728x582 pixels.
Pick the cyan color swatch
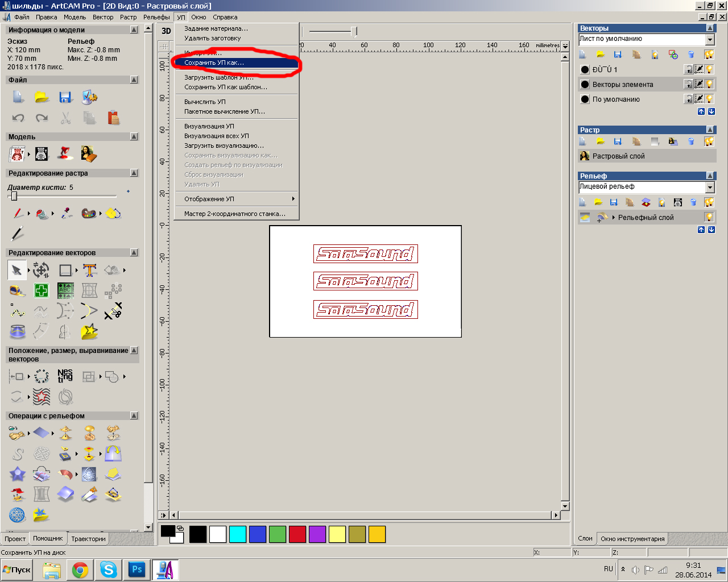(238, 534)
